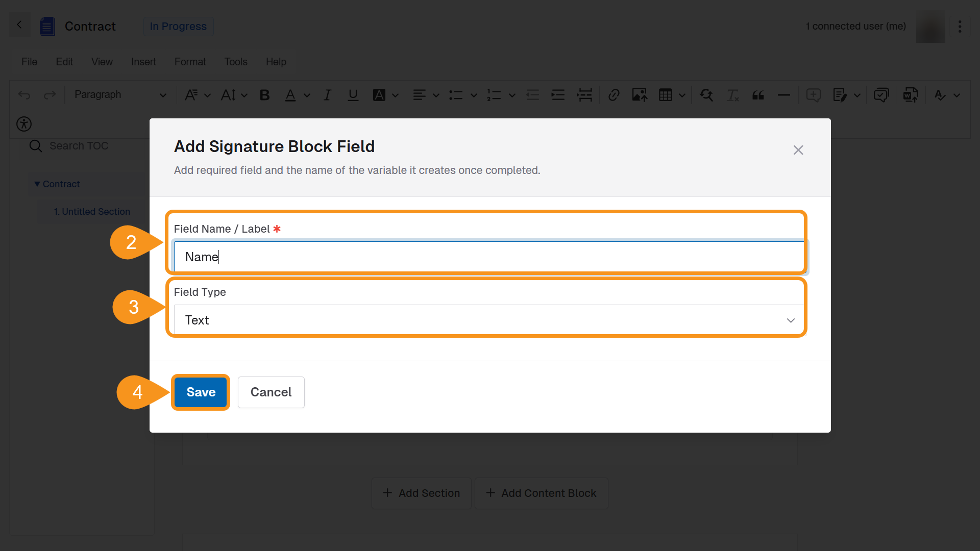This screenshot has height=551, width=980.
Task: Click the undo arrow icon
Action: [24, 95]
